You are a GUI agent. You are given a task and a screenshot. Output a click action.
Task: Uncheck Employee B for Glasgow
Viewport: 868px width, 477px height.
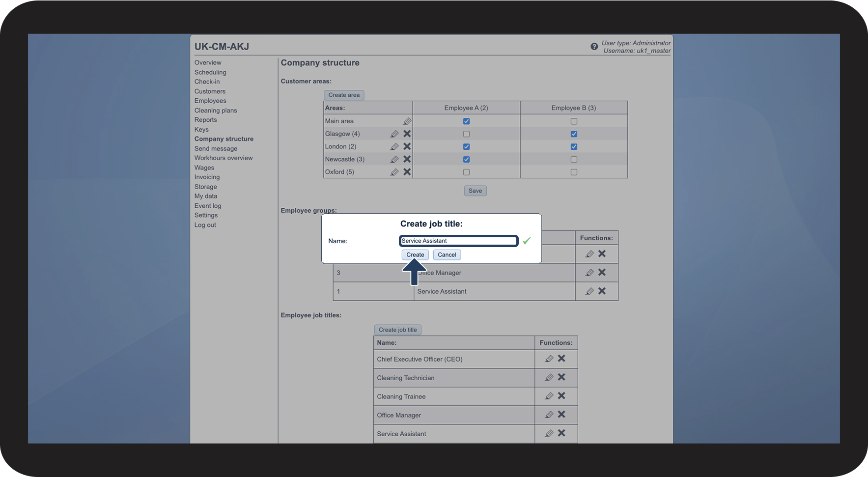click(574, 134)
